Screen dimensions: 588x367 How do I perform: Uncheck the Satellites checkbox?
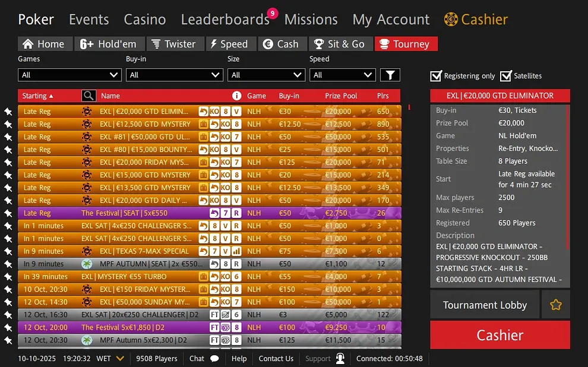tap(505, 76)
